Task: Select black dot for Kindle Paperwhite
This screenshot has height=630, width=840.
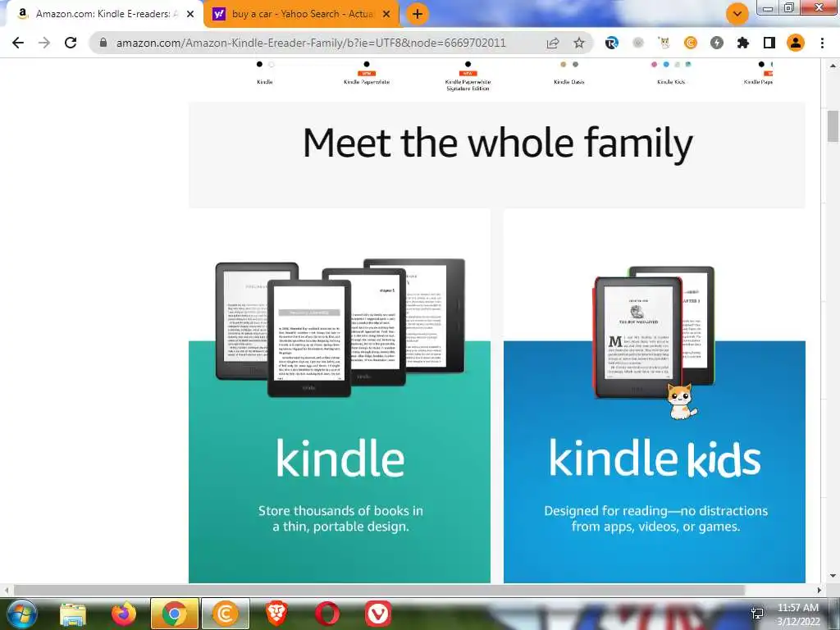Action: pyautogui.click(x=367, y=64)
